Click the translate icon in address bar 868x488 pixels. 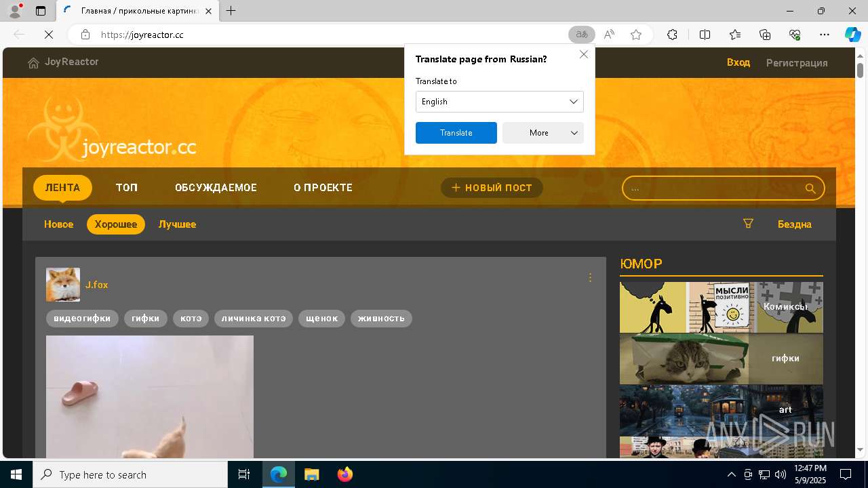click(x=581, y=35)
